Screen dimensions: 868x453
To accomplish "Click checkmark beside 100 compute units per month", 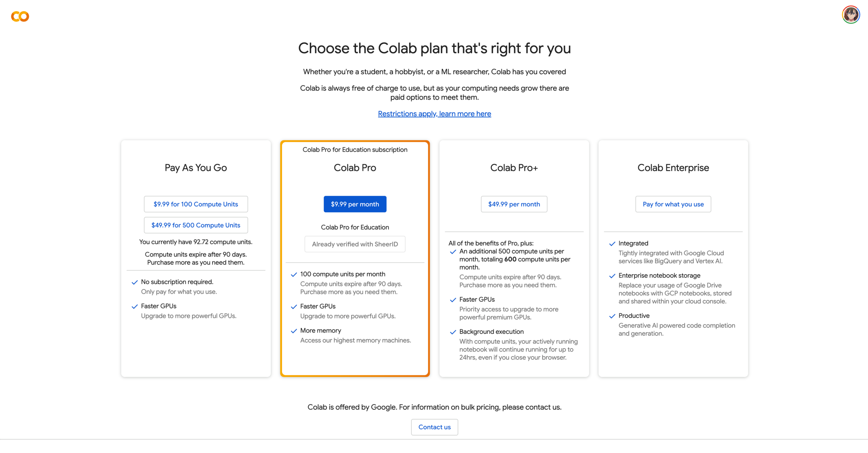I will (x=294, y=275).
